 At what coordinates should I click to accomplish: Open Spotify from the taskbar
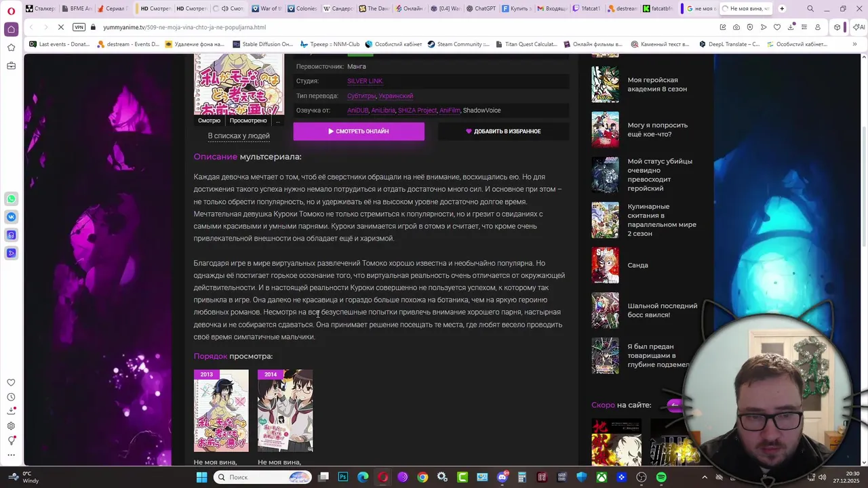661,477
